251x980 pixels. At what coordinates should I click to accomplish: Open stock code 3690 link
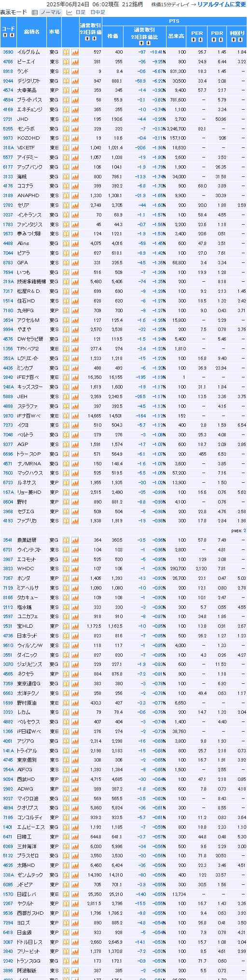click(x=8, y=52)
